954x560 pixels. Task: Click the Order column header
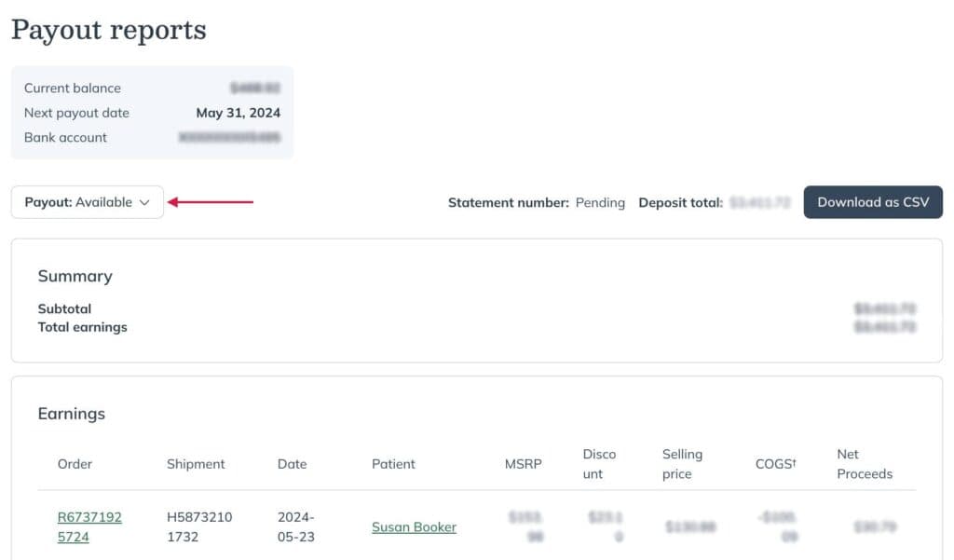coord(75,464)
